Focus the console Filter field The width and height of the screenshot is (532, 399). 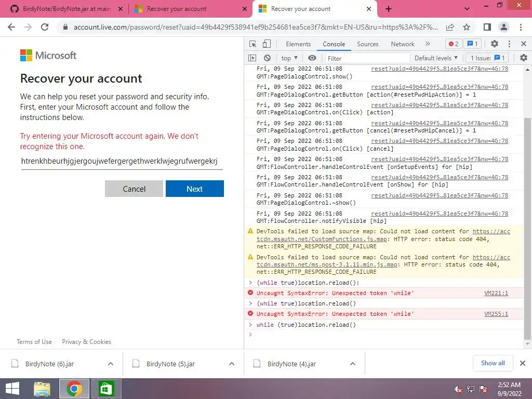(366, 58)
